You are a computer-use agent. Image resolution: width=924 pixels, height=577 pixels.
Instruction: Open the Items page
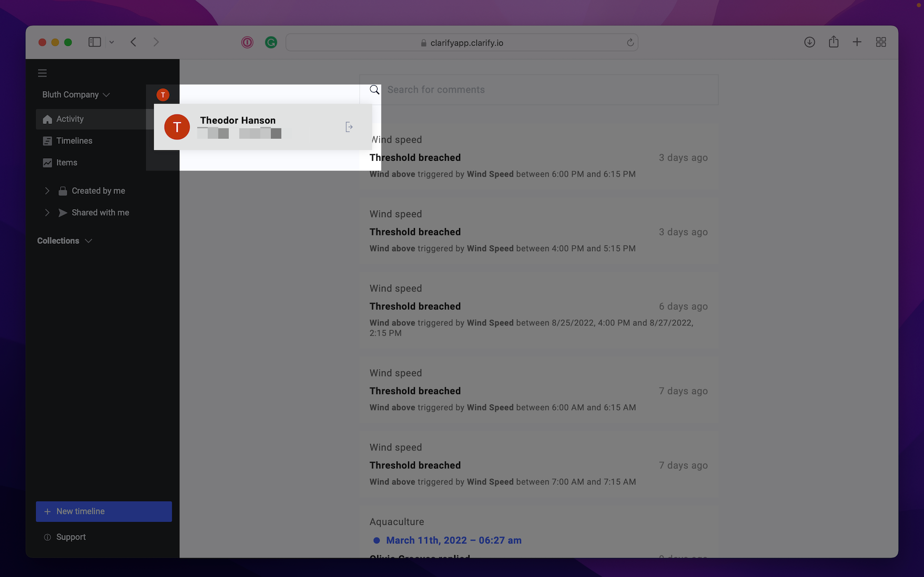point(67,163)
